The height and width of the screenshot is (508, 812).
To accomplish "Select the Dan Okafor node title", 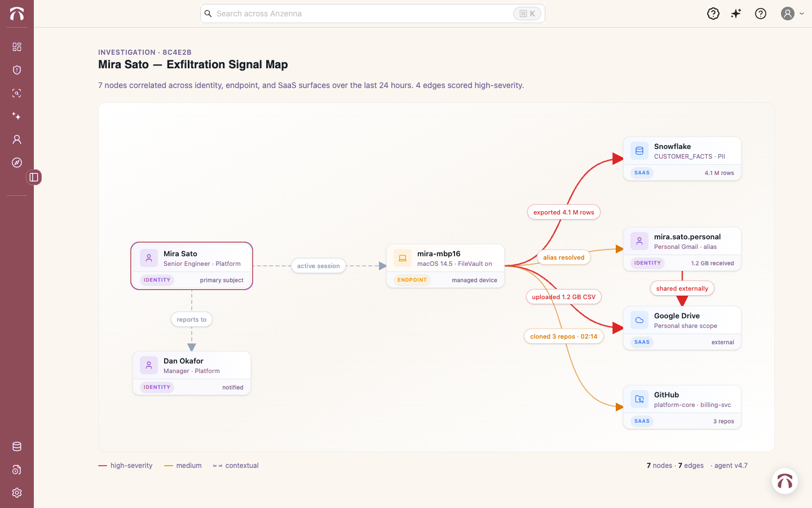I will coord(183,361).
